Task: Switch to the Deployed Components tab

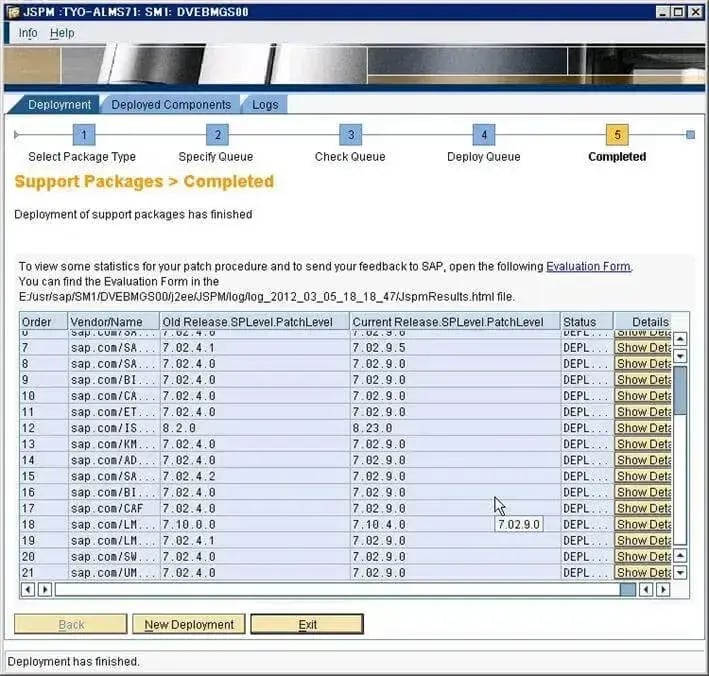Action: coord(171,104)
